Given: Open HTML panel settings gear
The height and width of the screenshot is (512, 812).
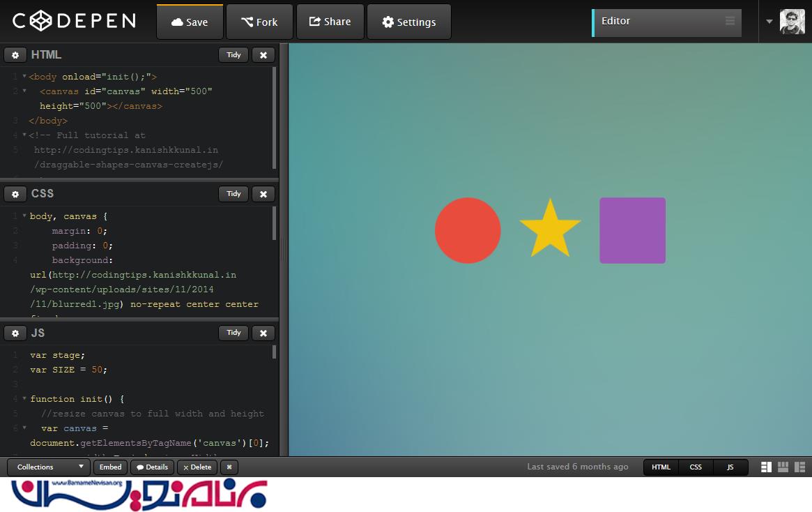Looking at the screenshot, I should pos(15,55).
